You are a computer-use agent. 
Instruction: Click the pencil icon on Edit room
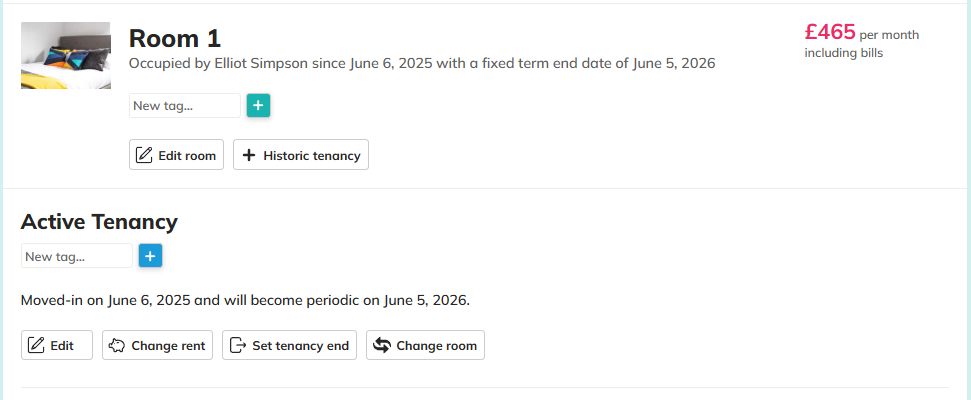coord(144,155)
